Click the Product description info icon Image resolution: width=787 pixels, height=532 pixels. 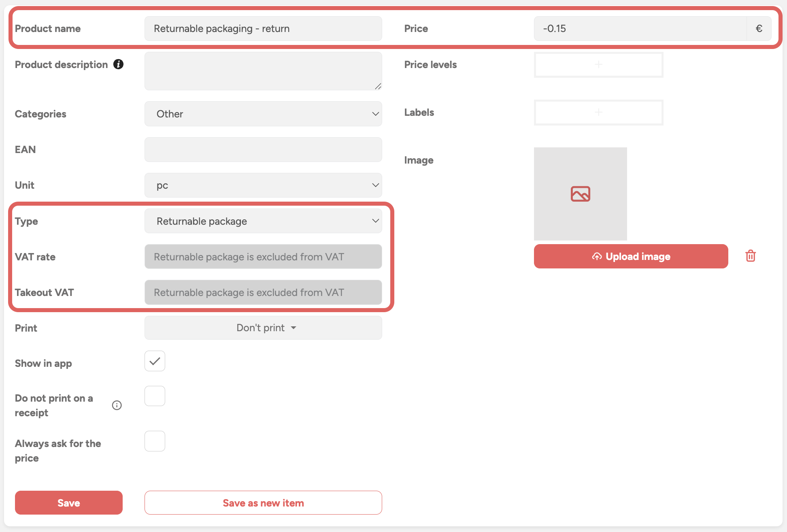click(118, 64)
